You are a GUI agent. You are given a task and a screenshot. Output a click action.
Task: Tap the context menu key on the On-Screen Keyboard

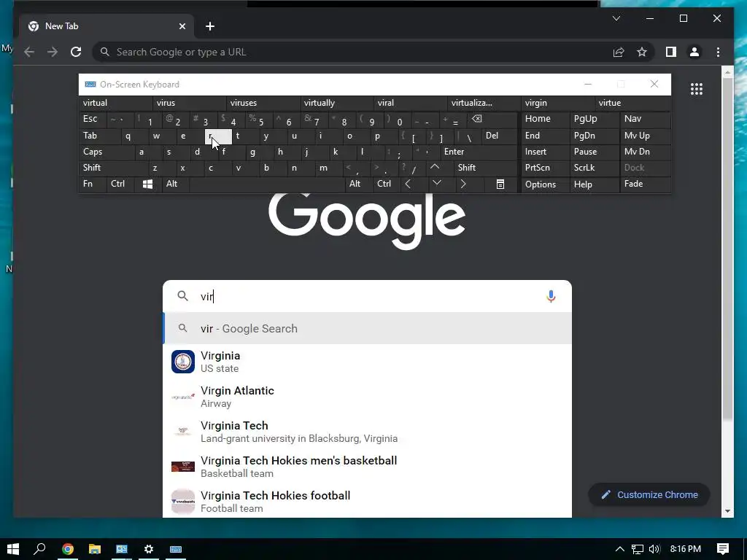(500, 184)
